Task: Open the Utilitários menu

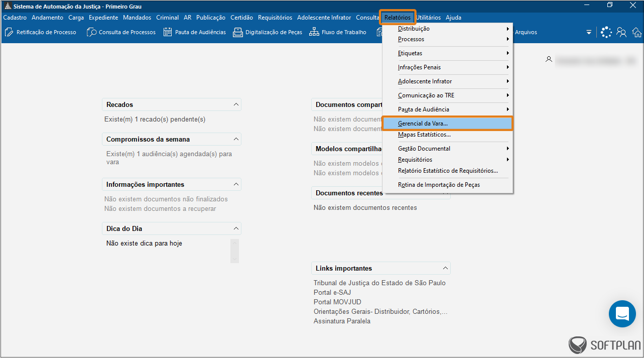Action: (428, 18)
